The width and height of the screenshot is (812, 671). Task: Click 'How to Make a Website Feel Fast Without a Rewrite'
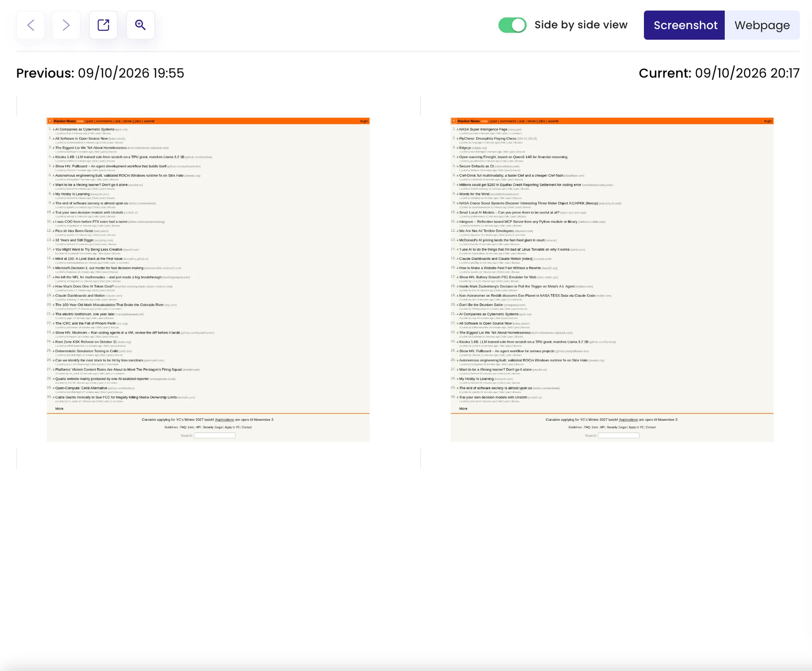(500, 268)
